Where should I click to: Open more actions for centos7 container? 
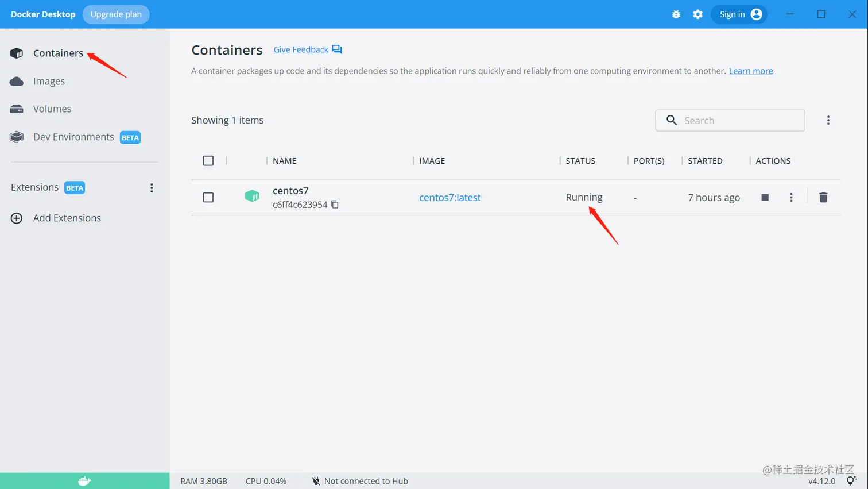(x=791, y=198)
